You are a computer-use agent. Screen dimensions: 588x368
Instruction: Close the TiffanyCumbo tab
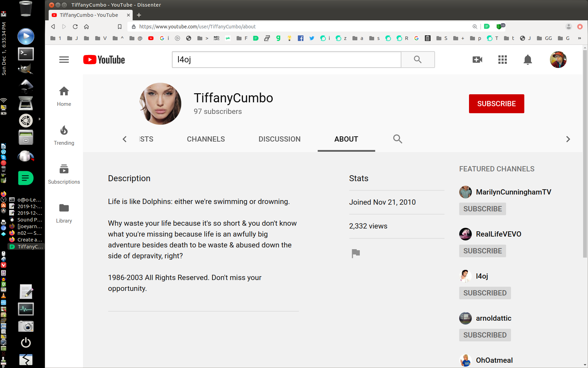coord(128,15)
